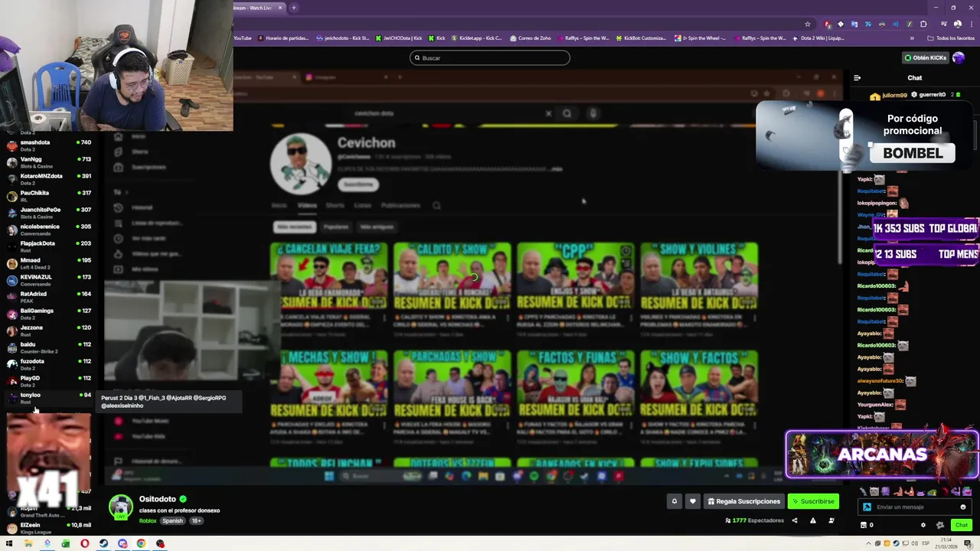The image size is (980, 551).
Task: Open the Correo de Zoho bookmark
Action: point(530,37)
